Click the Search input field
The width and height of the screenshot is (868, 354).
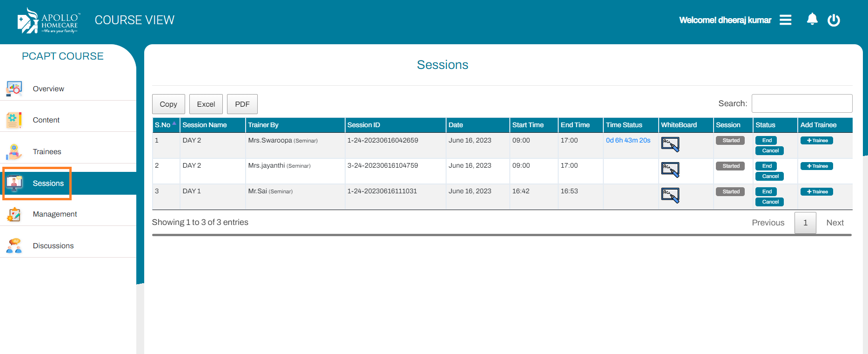pyautogui.click(x=801, y=103)
